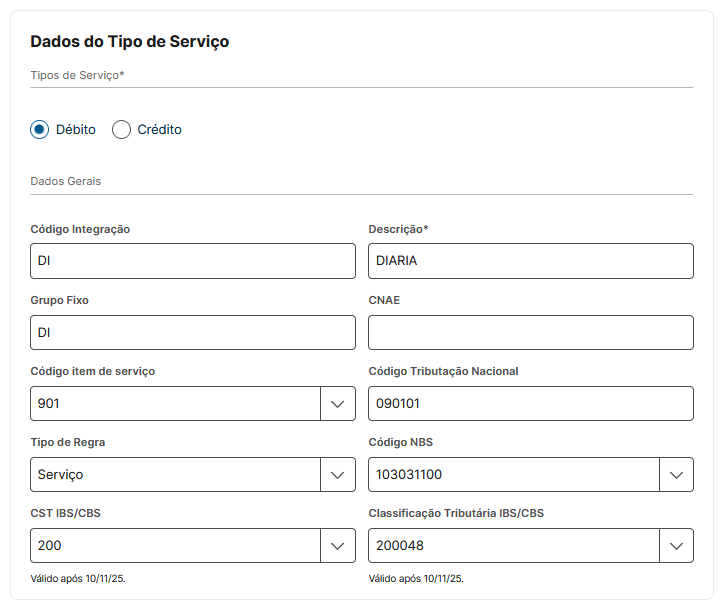Click chevron arrow of Código item de serviço

coord(337,404)
